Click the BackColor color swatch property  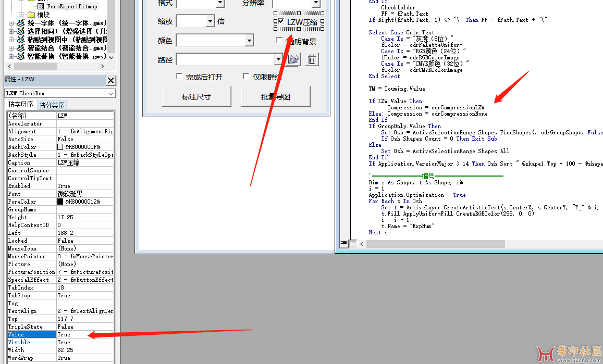coord(60,147)
